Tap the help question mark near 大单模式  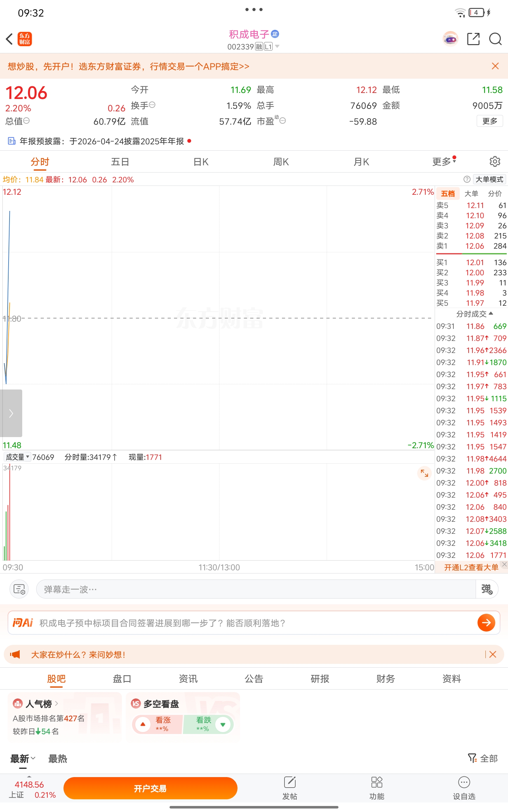coord(467,179)
